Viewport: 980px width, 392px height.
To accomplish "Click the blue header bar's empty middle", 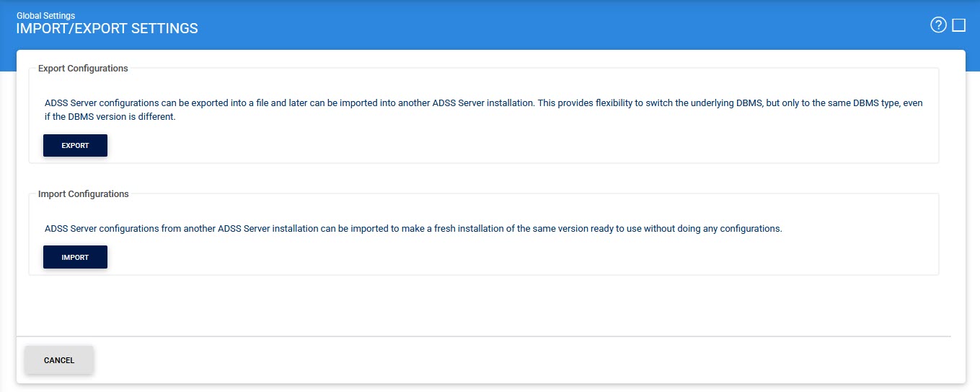I will [505, 25].
